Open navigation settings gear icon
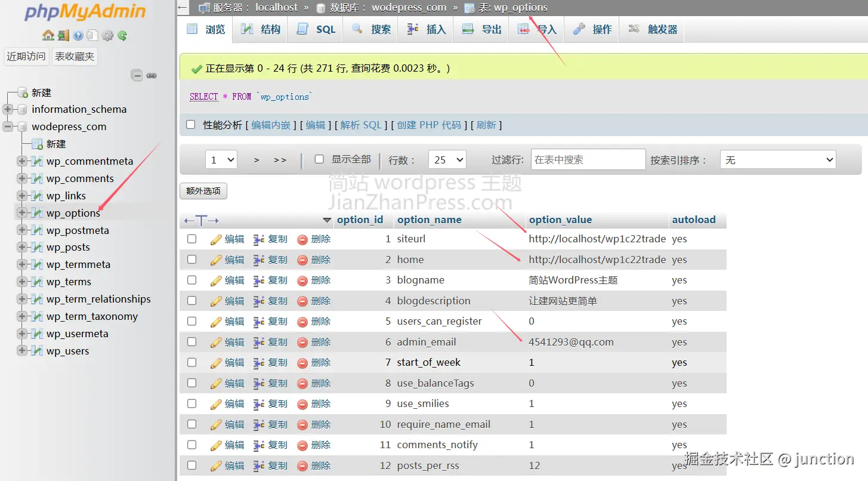868x481 pixels. click(107, 36)
